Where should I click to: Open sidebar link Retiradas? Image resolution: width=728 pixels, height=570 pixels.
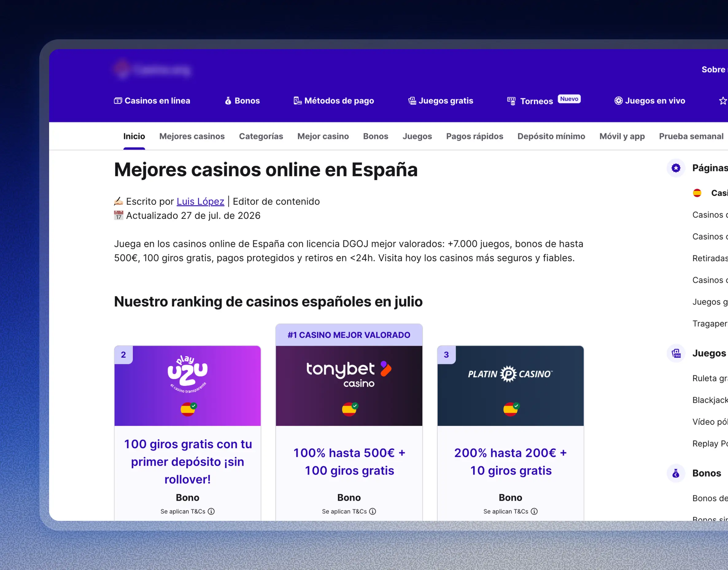[x=710, y=258]
